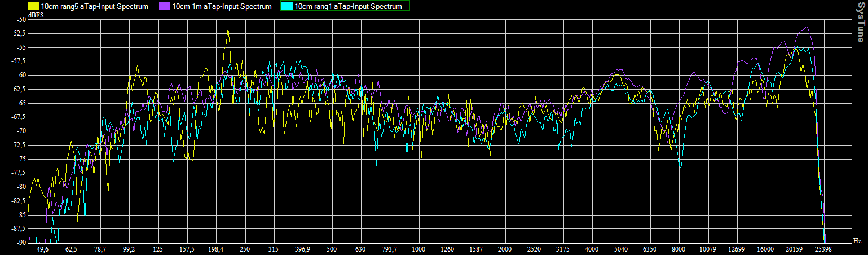
Task: Click the purple 1m trace color swatch
Action: (x=164, y=6)
